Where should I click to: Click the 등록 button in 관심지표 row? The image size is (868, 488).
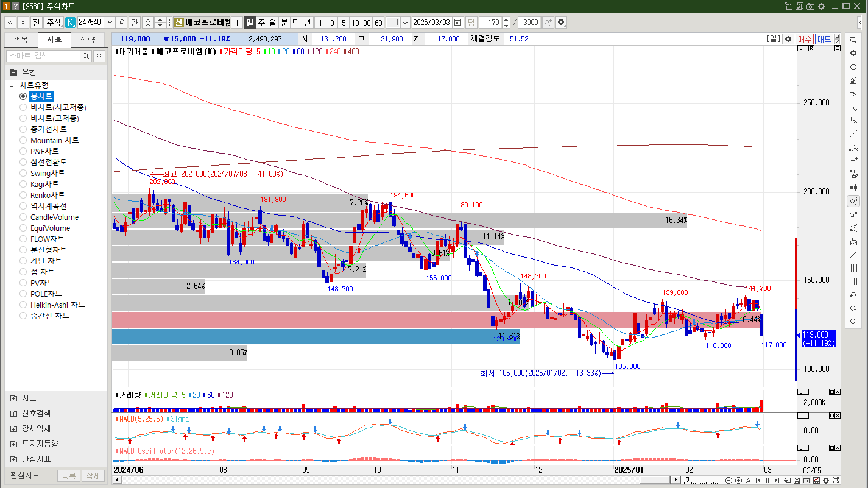coord(69,476)
